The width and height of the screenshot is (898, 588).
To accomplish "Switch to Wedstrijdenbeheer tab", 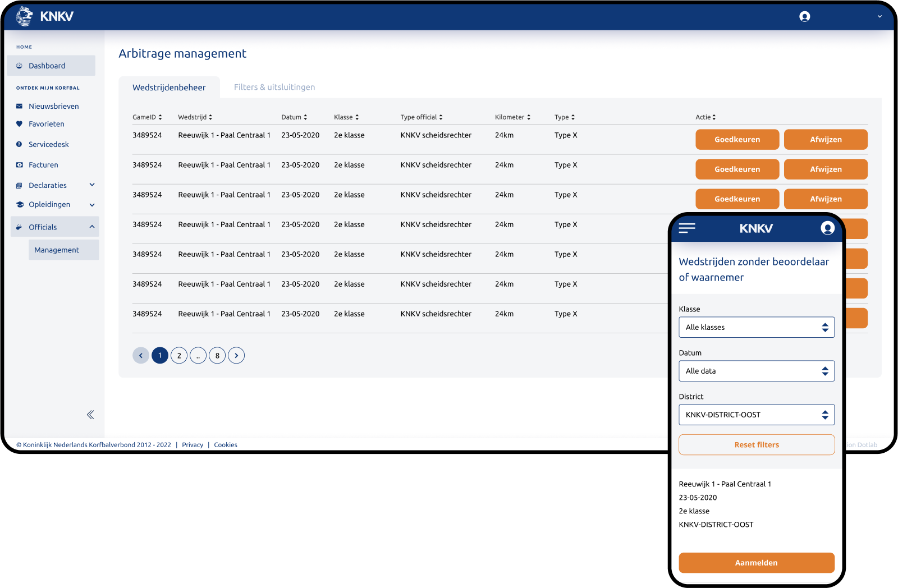I will tap(169, 88).
